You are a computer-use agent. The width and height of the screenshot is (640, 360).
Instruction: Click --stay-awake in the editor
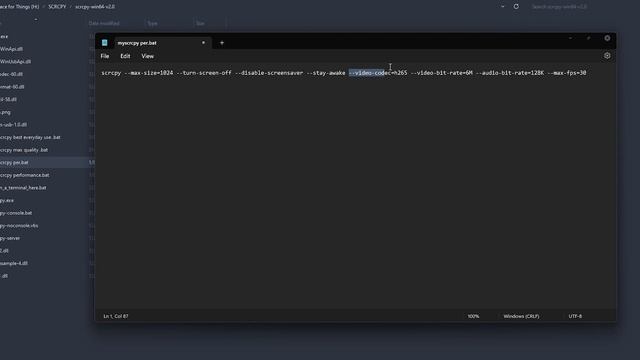click(326, 73)
